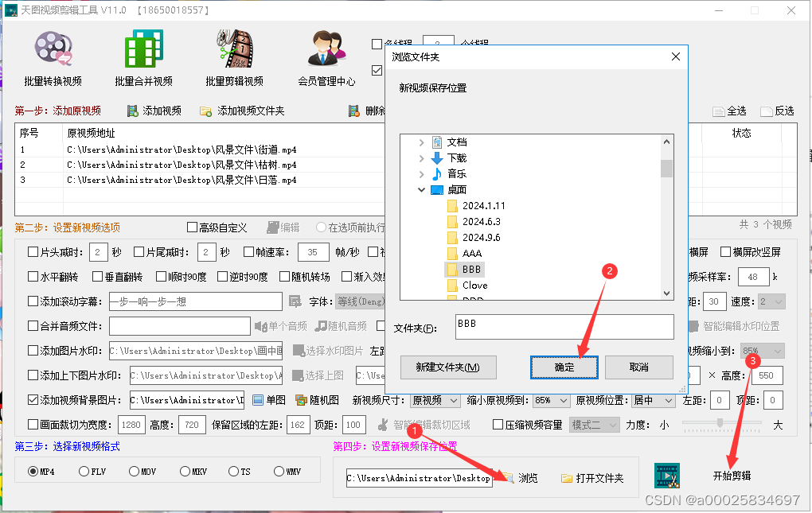Open the 原视频位置 居中 dropdown
Screen dimensions: 812x513
point(654,400)
